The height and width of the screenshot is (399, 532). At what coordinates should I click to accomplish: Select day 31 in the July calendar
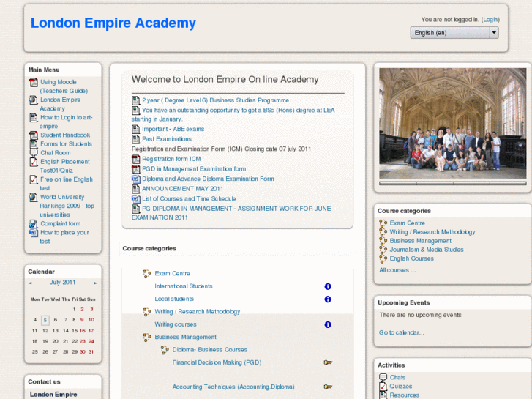point(91,352)
